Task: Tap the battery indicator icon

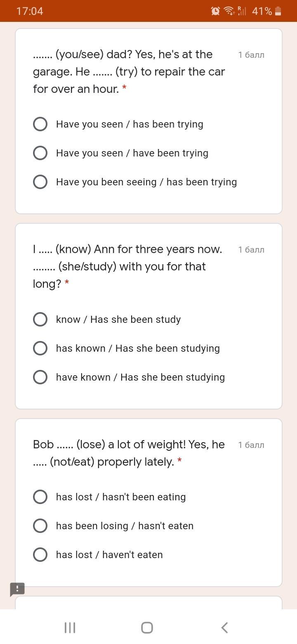Action: pos(278,11)
